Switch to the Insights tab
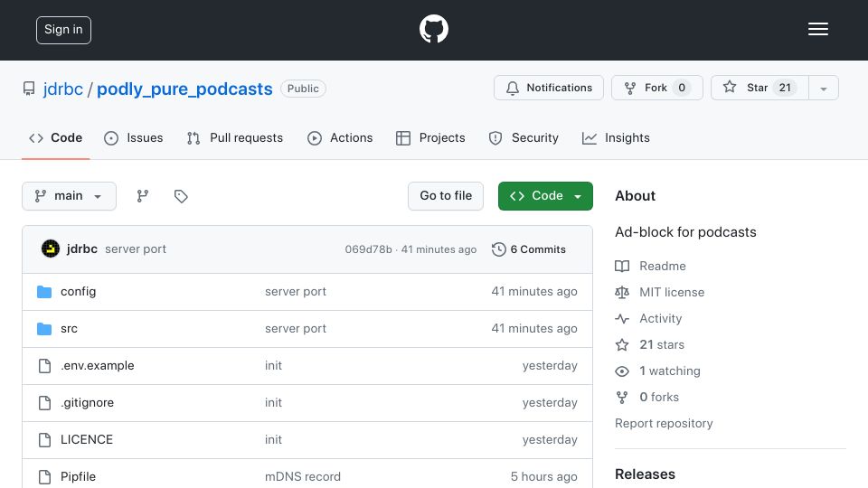 (616, 137)
